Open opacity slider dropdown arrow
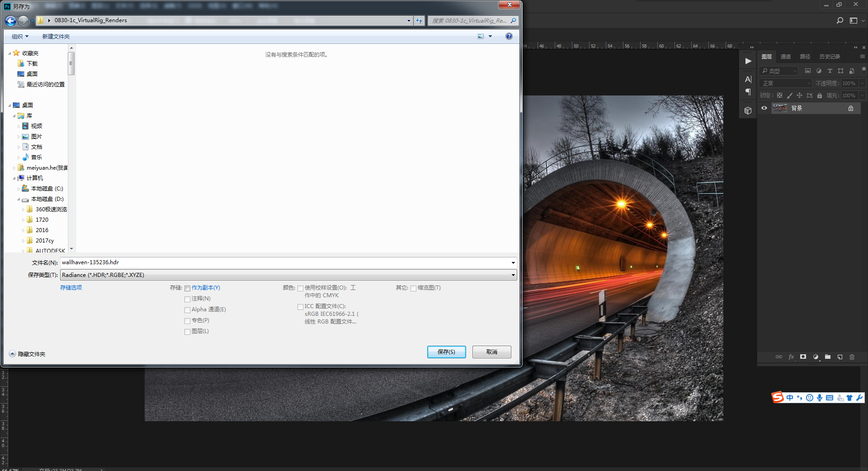The width and height of the screenshot is (868, 471). coord(862,83)
